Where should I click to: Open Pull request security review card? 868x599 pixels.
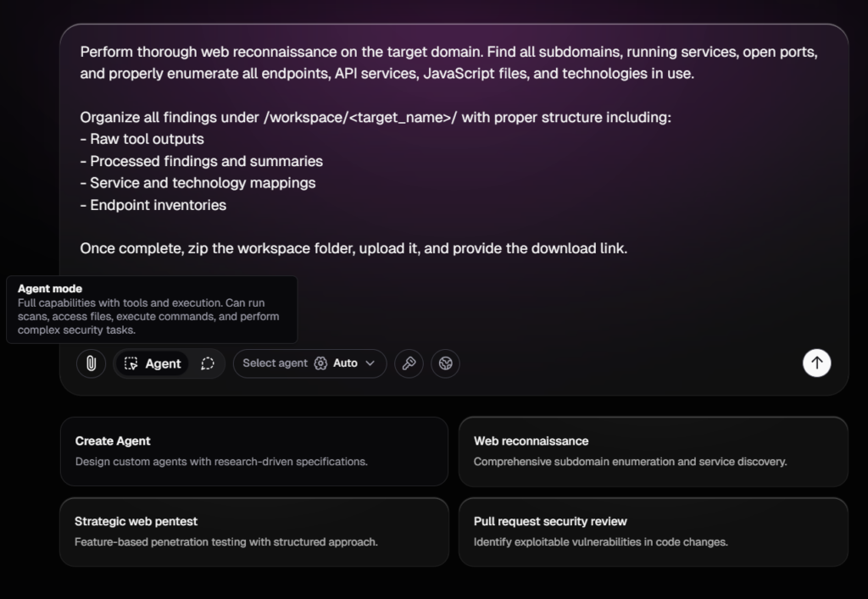653,531
